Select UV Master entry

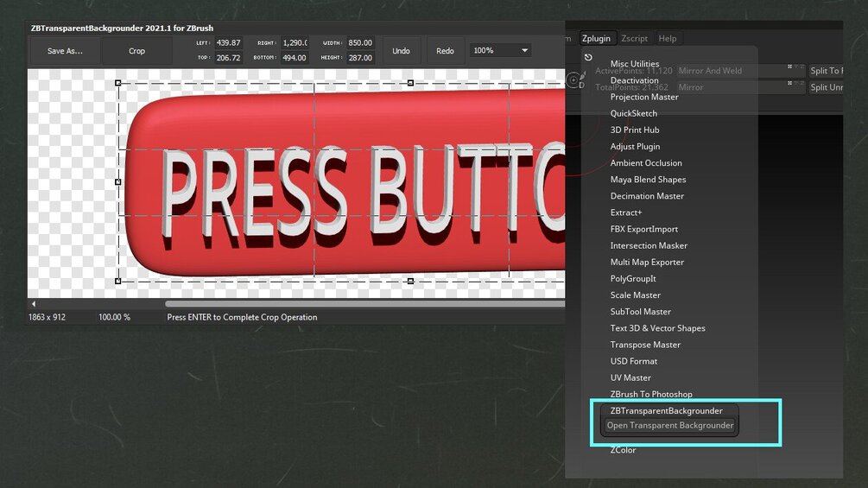(630, 378)
